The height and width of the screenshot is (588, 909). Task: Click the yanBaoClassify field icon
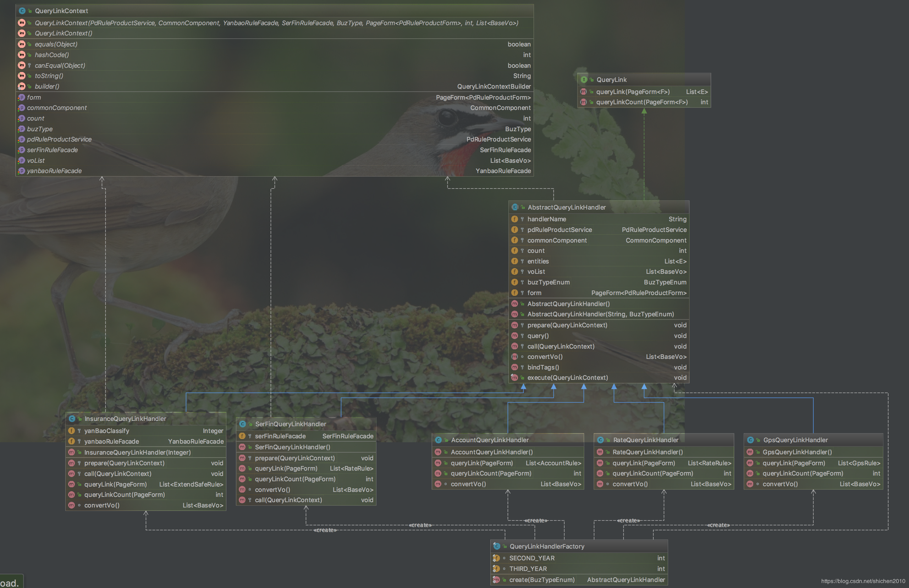click(71, 431)
